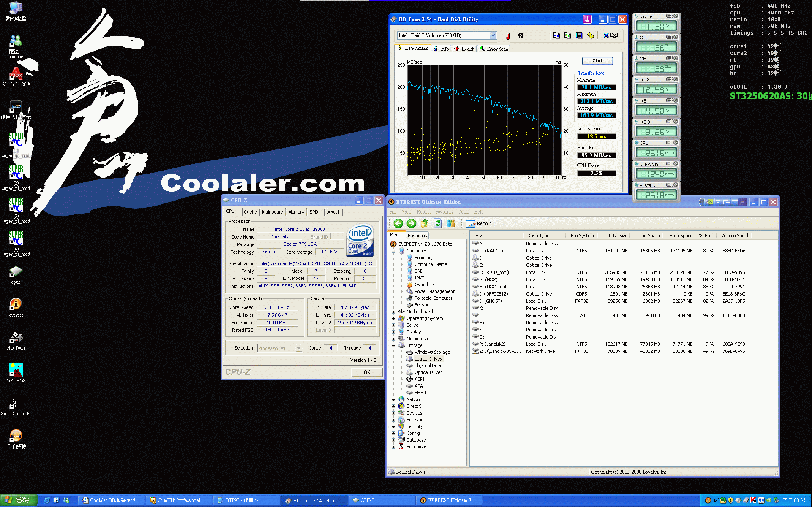Viewport: 812px width, 507px height.
Task: Click taskbar clock showing 08:33
Action: tap(794, 500)
